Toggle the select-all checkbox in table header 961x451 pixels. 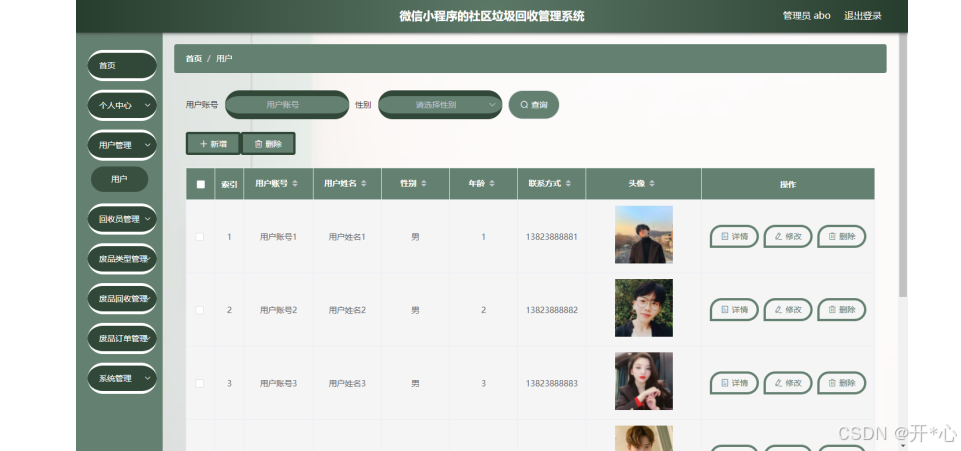[x=200, y=184]
